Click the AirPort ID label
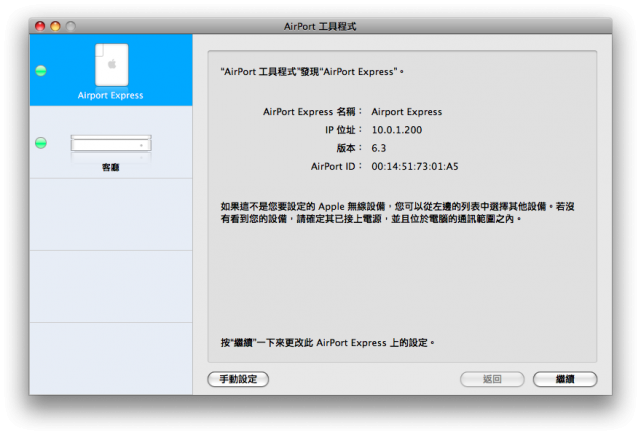 tap(336, 166)
